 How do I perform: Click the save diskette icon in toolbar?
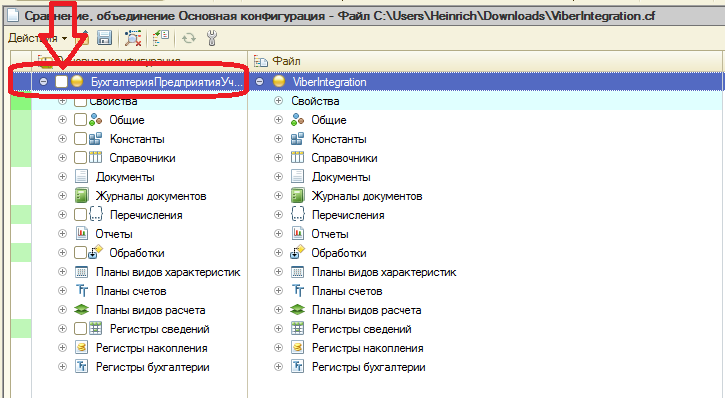click(104, 38)
